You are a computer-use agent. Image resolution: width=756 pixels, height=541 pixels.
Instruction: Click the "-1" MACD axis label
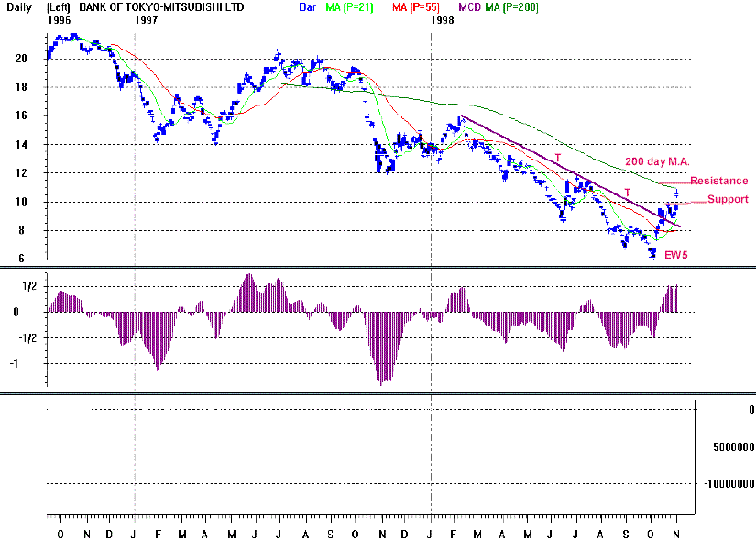[x=14, y=363]
